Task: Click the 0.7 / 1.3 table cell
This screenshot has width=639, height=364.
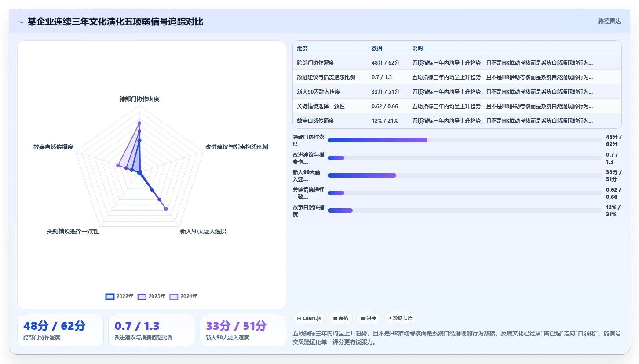Action: (x=382, y=77)
